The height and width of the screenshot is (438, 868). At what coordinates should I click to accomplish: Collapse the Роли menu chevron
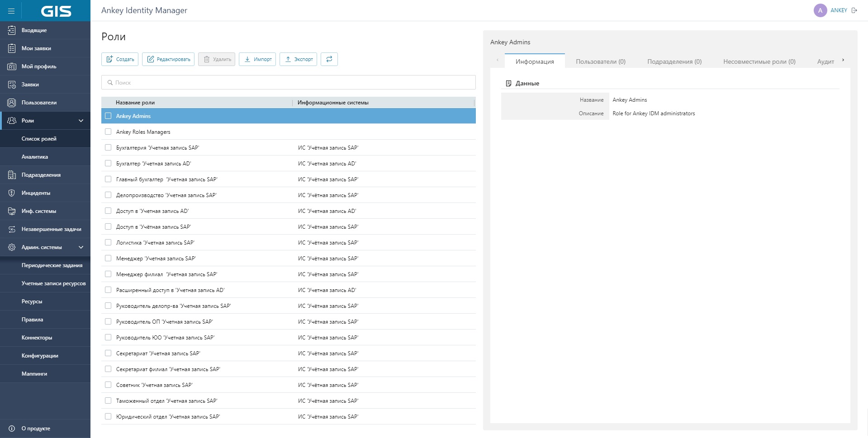click(x=81, y=121)
